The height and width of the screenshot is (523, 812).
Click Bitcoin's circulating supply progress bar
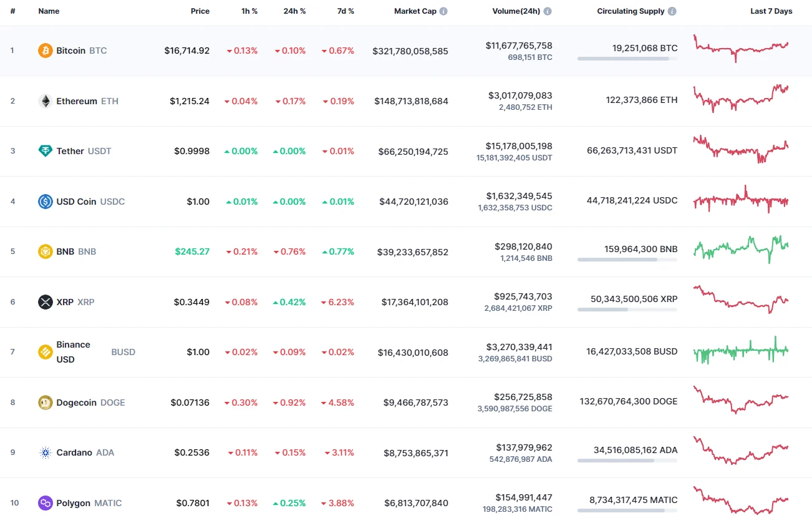[x=627, y=59]
